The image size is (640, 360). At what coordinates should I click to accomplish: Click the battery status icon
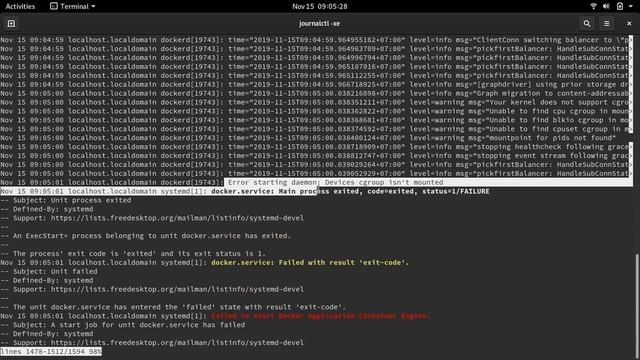point(620,6)
